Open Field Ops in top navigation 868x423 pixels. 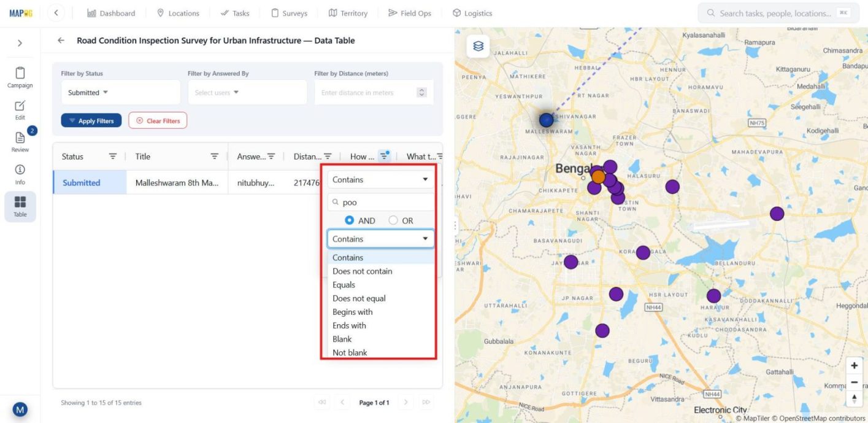point(410,13)
